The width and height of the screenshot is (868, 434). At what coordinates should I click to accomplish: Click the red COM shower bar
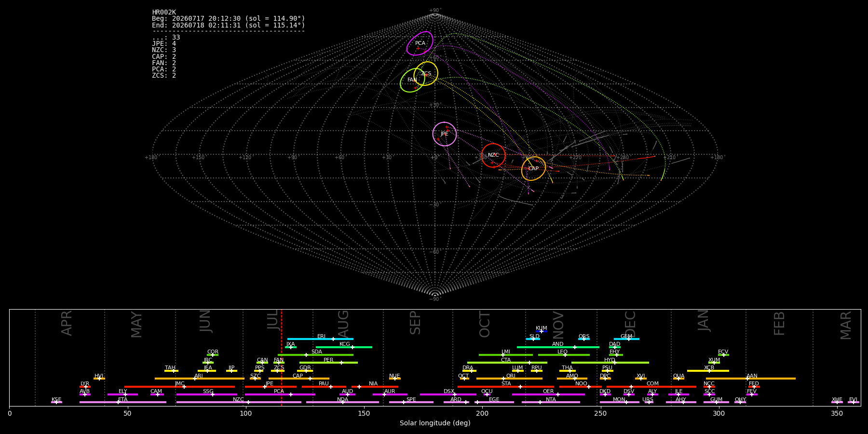pyautogui.click(x=652, y=387)
